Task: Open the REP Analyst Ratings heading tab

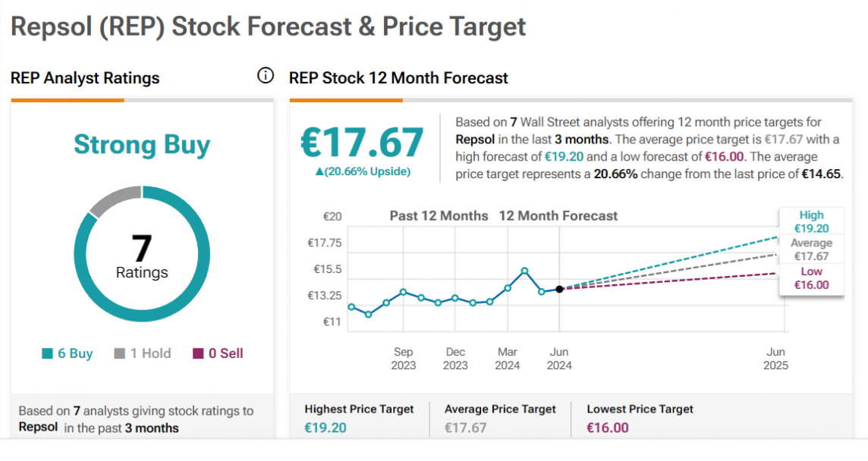Action: [85, 78]
